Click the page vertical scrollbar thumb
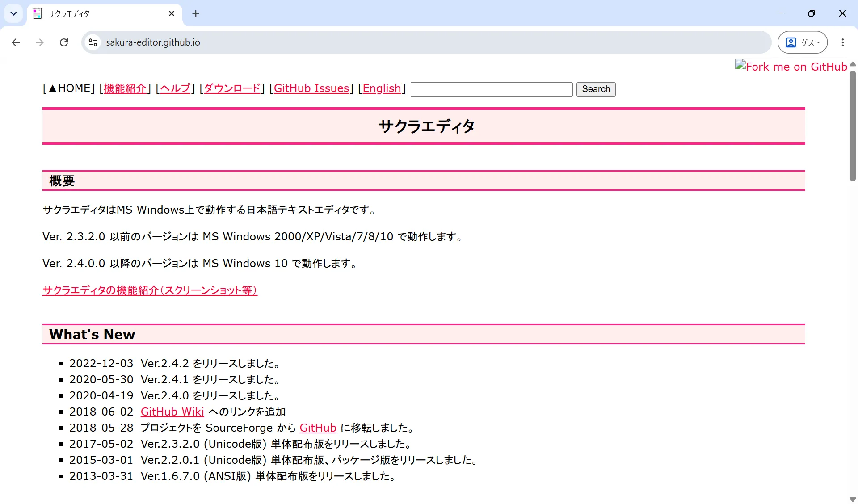The width and height of the screenshot is (858, 504). coord(853,126)
